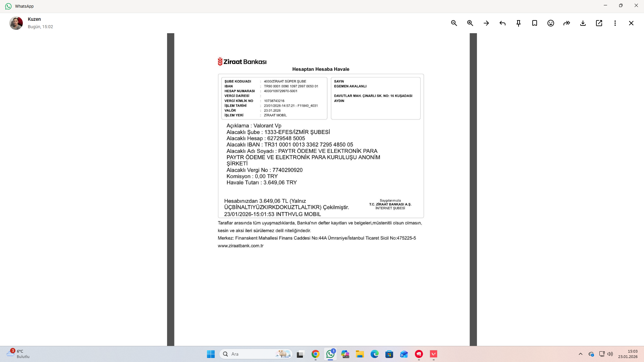Open Task View on the taskbar
Image resolution: width=644 pixels, height=362 pixels.
tap(300, 354)
